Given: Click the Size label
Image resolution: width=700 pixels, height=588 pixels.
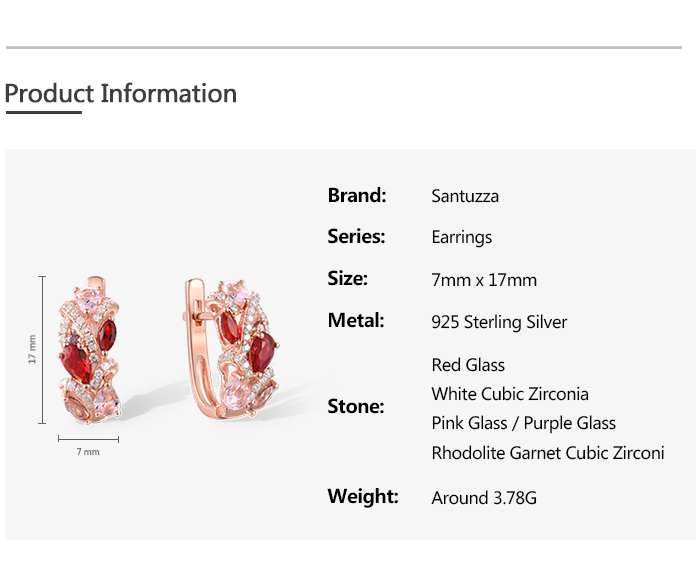Looking at the screenshot, I should click(348, 279).
